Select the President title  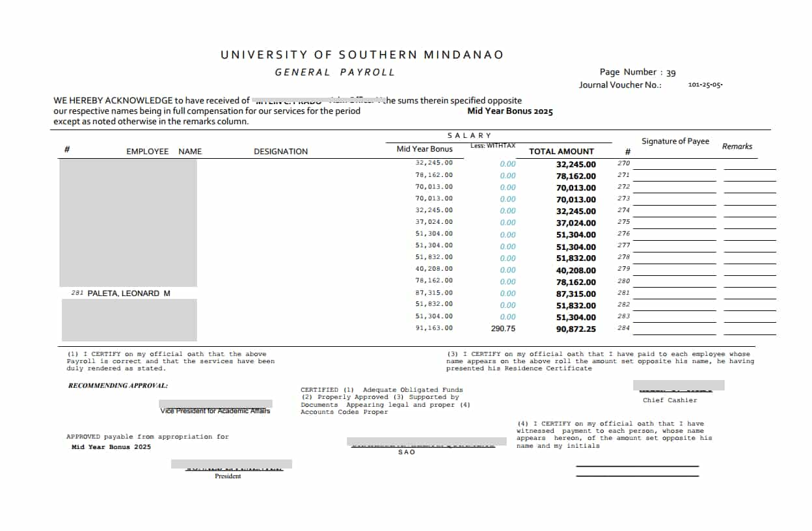coord(228,476)
